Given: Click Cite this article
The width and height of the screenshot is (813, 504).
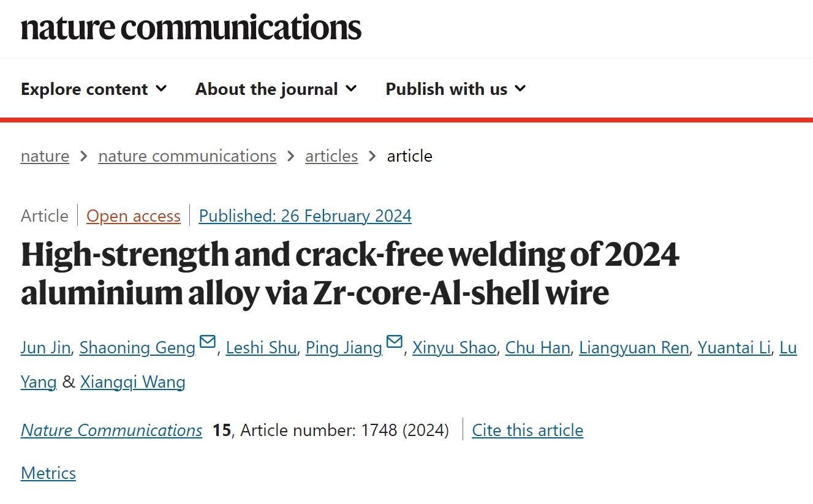Looking at the screenshot, I should point(528,431).
